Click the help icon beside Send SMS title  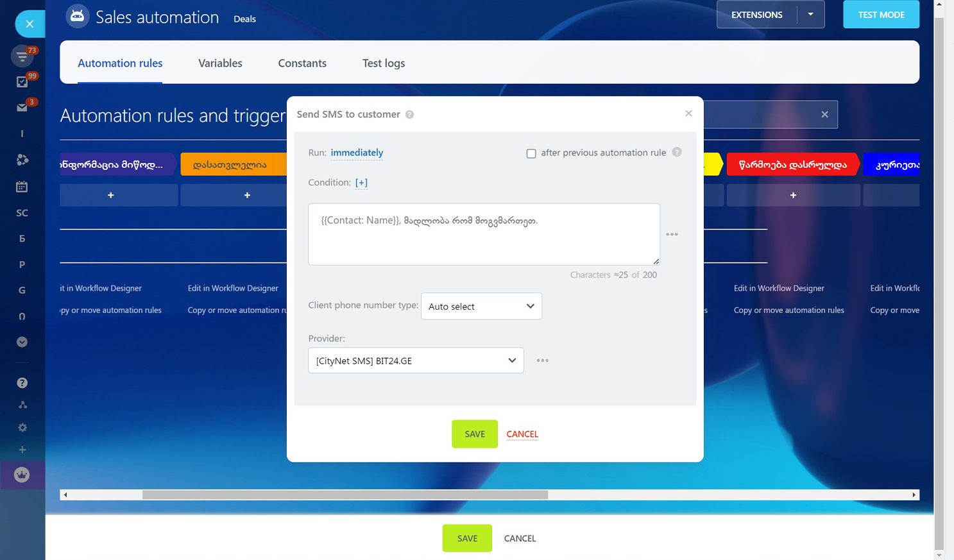[x=409, y=115]
